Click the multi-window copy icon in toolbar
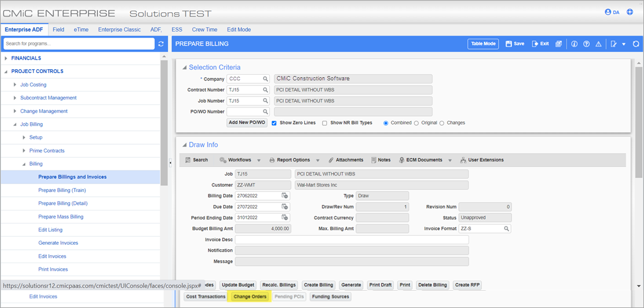 tap(558, 44)
